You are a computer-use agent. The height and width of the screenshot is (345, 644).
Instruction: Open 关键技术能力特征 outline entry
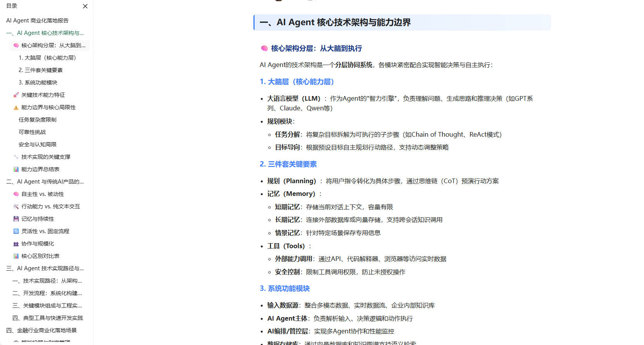(x=39, y=95)
